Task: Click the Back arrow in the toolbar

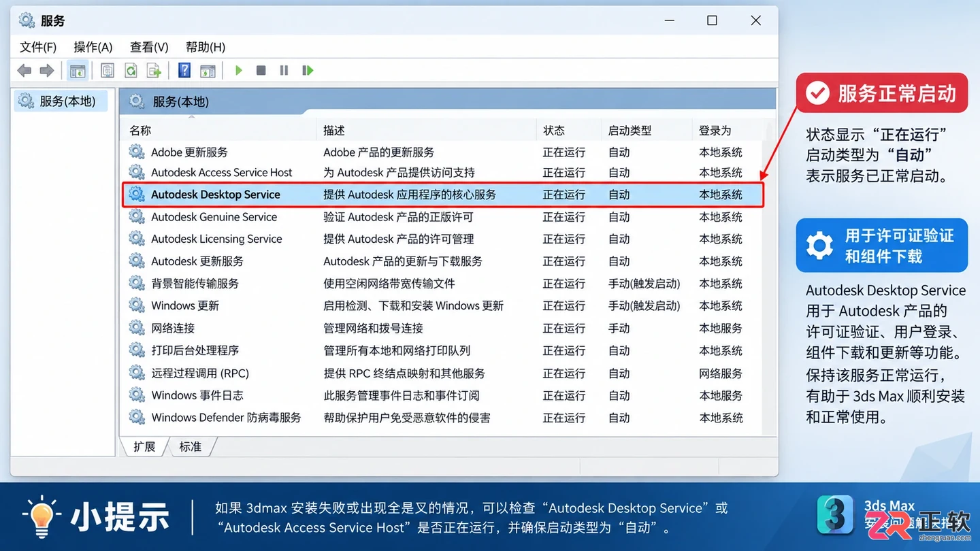Action: point(24,71)
